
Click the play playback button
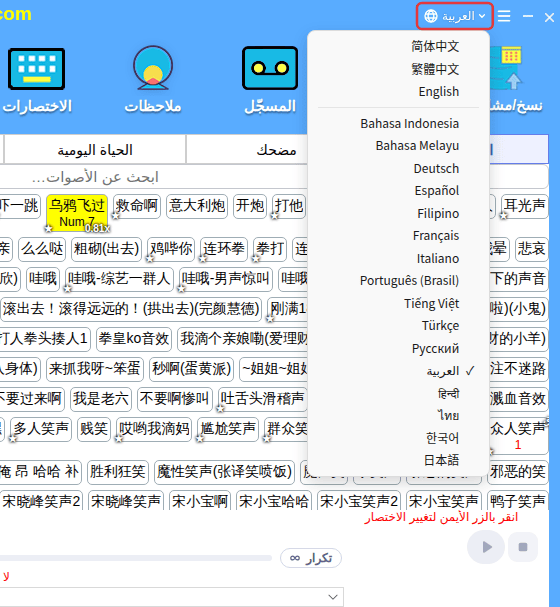[486, 547]
